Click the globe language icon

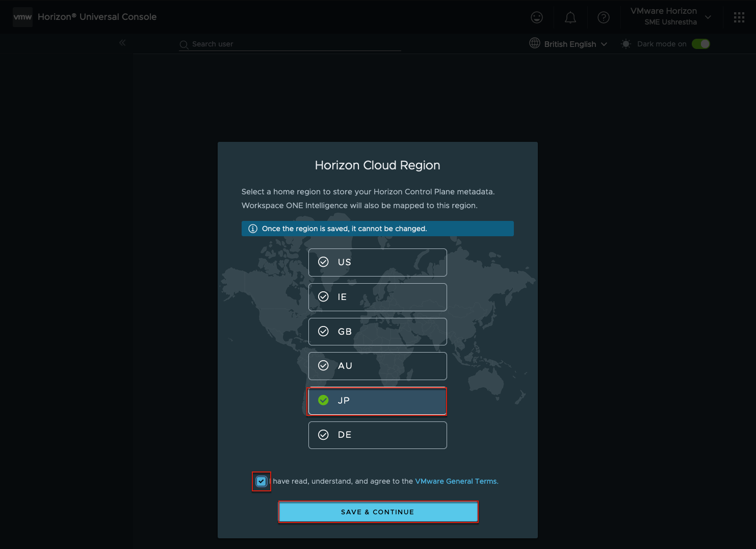coord(535,43)
